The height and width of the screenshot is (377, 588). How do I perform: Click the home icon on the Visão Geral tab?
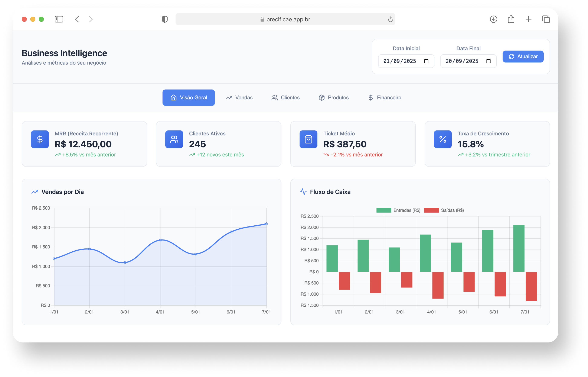coord(173,97)
